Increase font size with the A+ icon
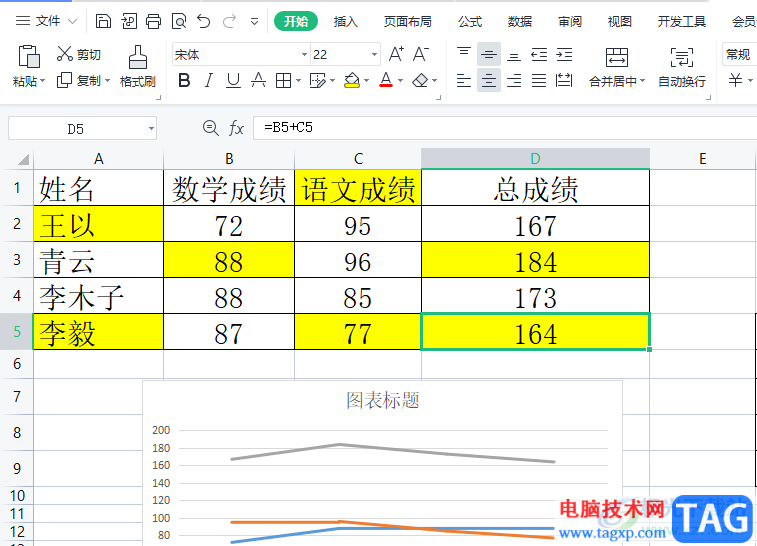757x546 pixels. (x=396, y=54)
